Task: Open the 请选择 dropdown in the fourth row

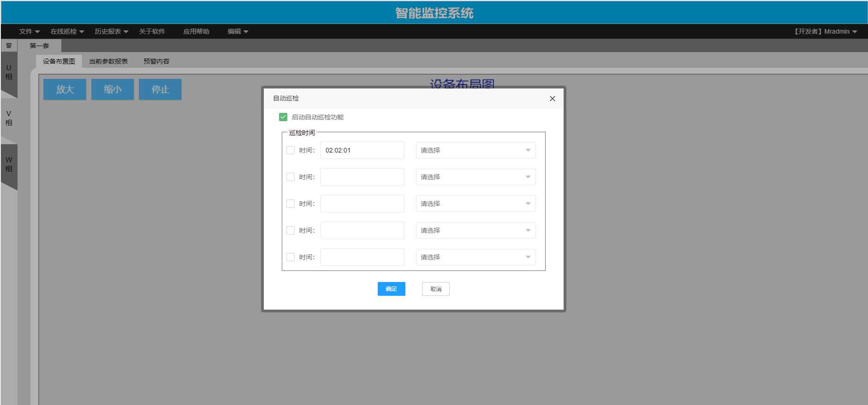Action: point(476,230)
